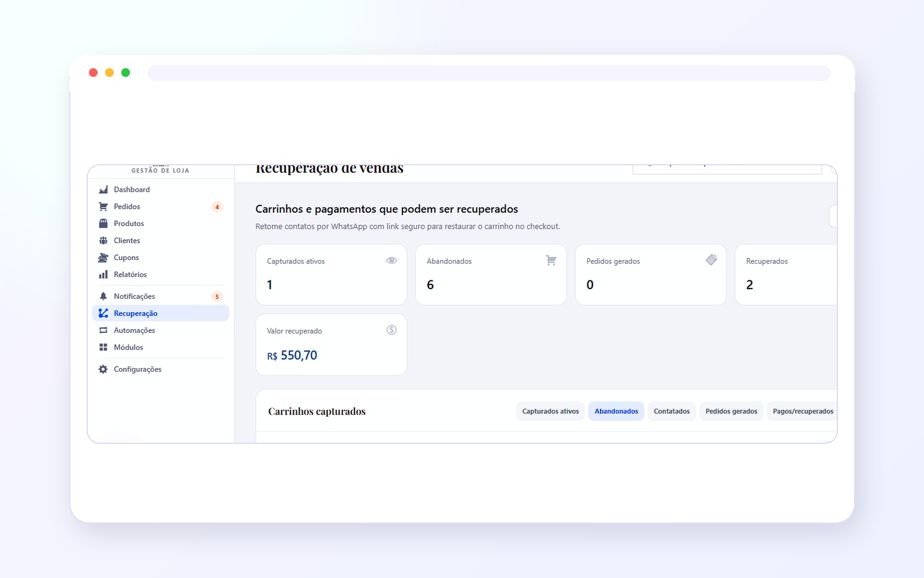
Task: Select the Contatados filter tab
Action: tap(672, 412)
